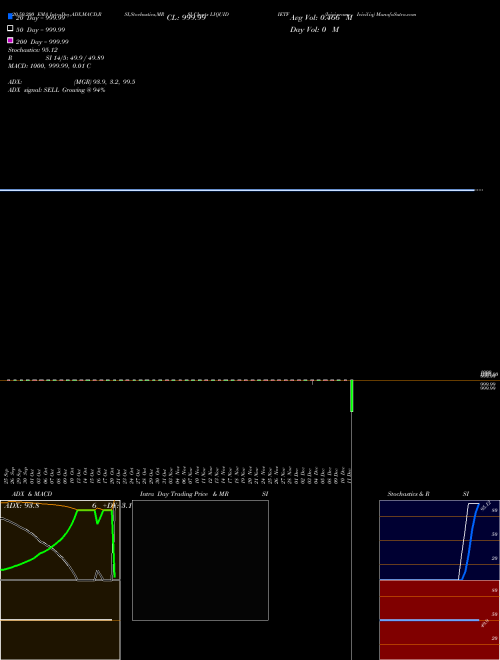Click the white 50 Day legend swatch

pyautogui.click(x=10, y=28)
